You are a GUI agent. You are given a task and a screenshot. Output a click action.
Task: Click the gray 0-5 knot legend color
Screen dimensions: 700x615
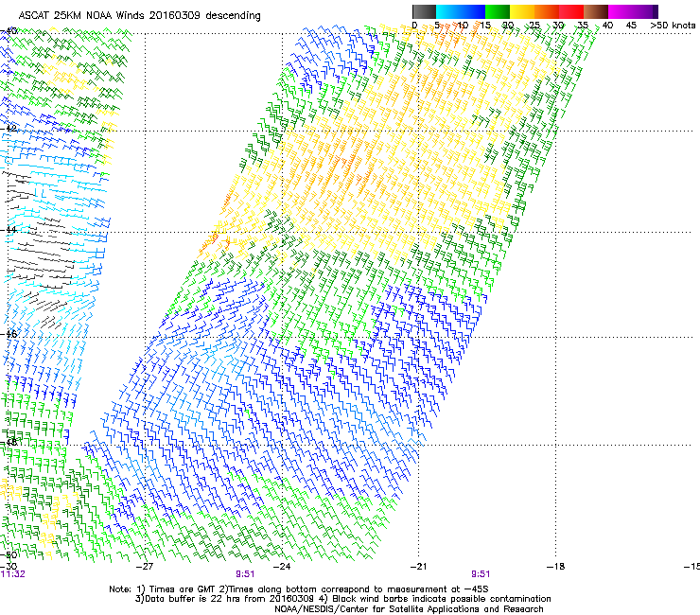424,11
